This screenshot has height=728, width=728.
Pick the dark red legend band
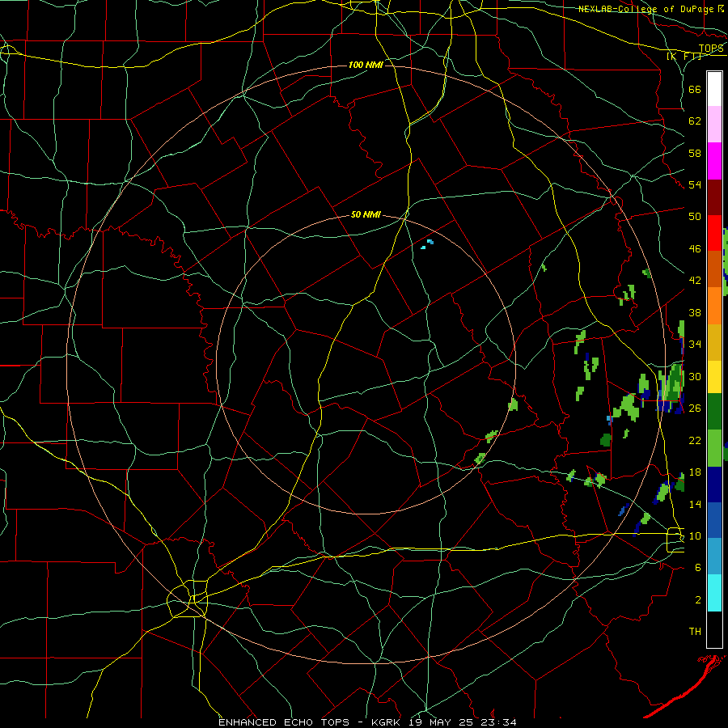pos(714,197)
